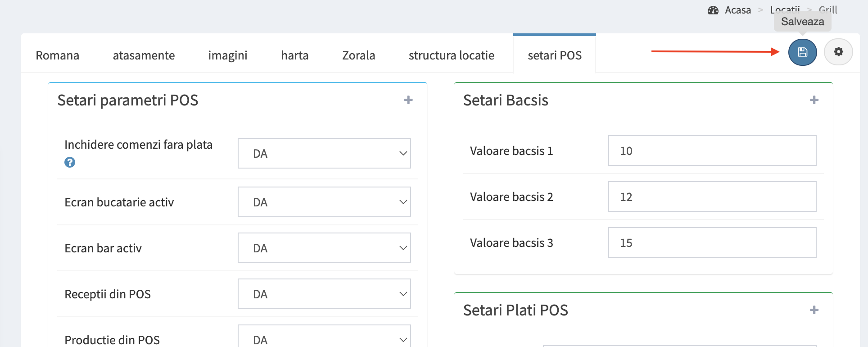Click help icon under Inchidere comenzi fara plata
This screenshot has height=347, width=868.
[x=70, y=162]
